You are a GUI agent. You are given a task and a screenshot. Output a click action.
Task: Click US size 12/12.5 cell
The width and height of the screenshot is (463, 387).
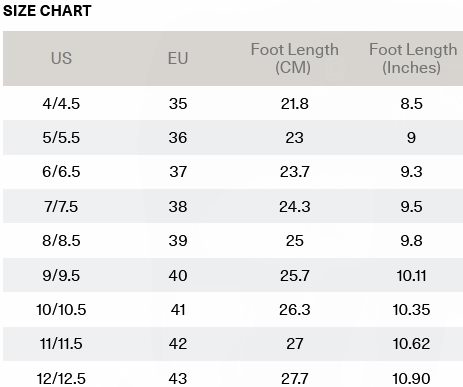click(x=61, y=379)
